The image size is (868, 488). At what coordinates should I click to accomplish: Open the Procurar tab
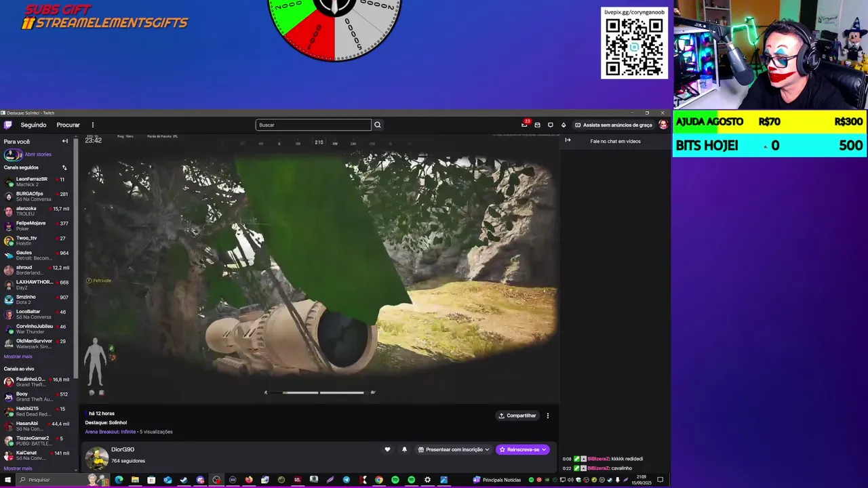click(68, 125)
